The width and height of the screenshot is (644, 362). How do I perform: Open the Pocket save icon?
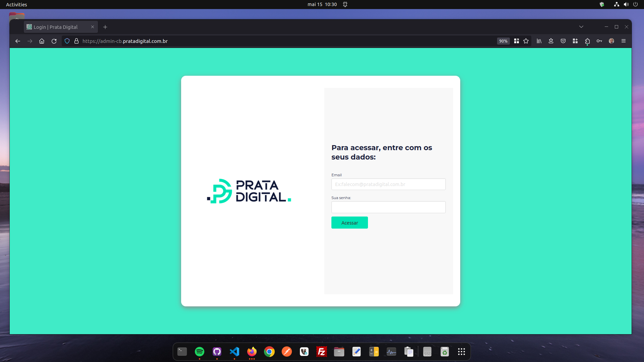click(563, 41)
